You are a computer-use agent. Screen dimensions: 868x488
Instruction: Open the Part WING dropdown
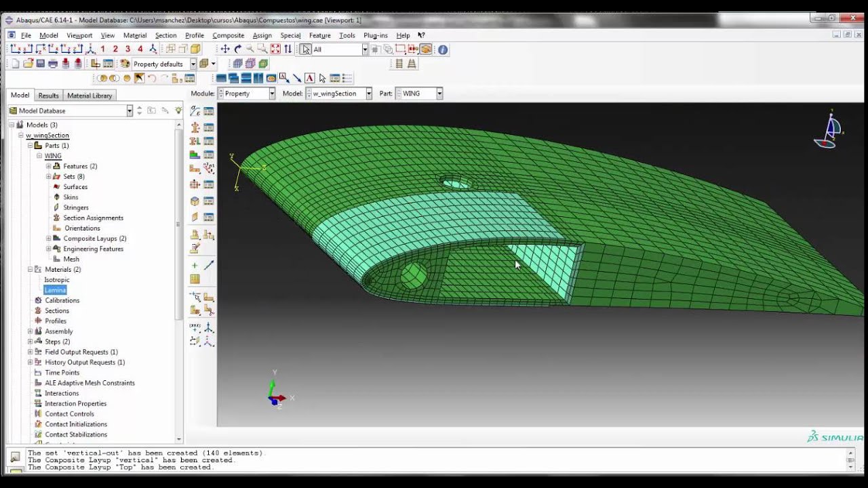point(439,94)
